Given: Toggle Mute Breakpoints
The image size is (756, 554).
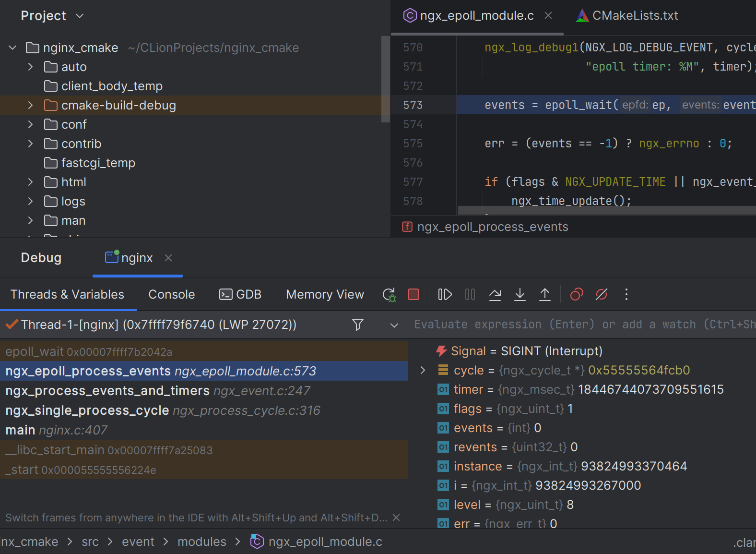Looking at the screenshot, I should pyautogui.click(x=602, y=294).
